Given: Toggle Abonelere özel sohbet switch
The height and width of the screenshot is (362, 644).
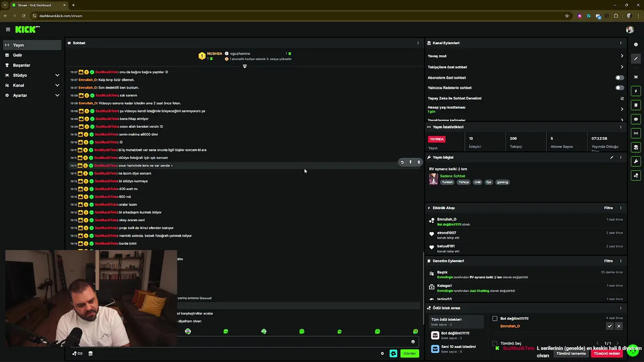Looking at the screenshot, I should coord(619,77).
